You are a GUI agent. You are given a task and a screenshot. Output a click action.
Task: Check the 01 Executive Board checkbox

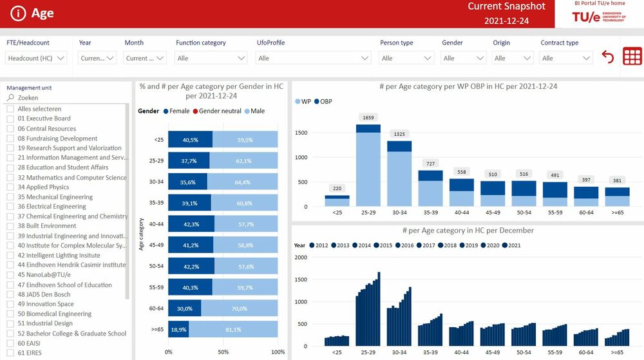tap(10, 118)
